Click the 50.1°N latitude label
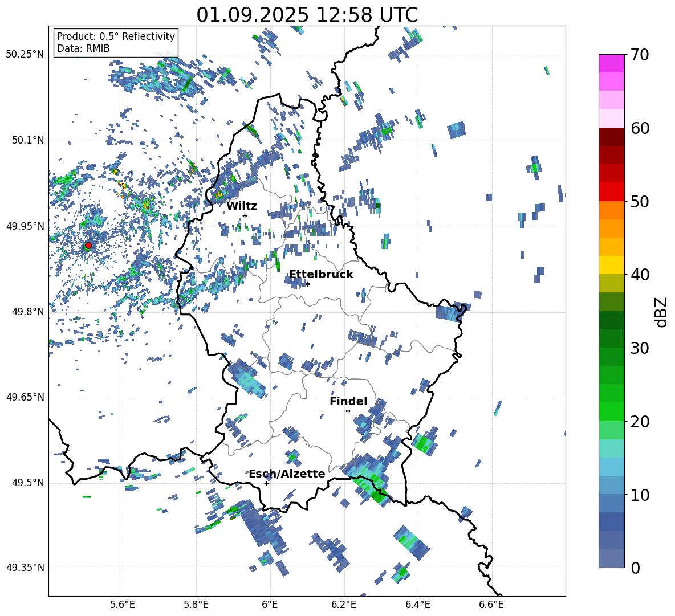Screen dimensions: 675x616 pos(27,141)
